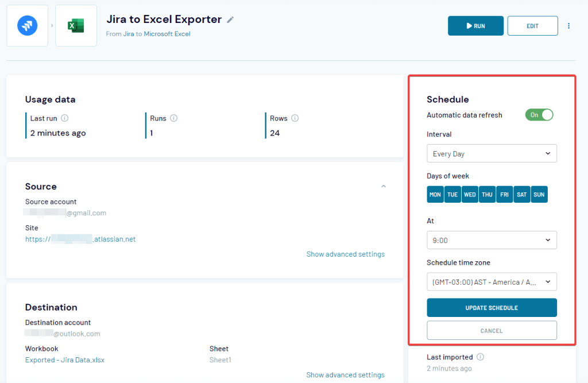This screenshot has width=588, height=383.
Task: Open the Schedule time zone dropdown
Action: pos(492,281)
